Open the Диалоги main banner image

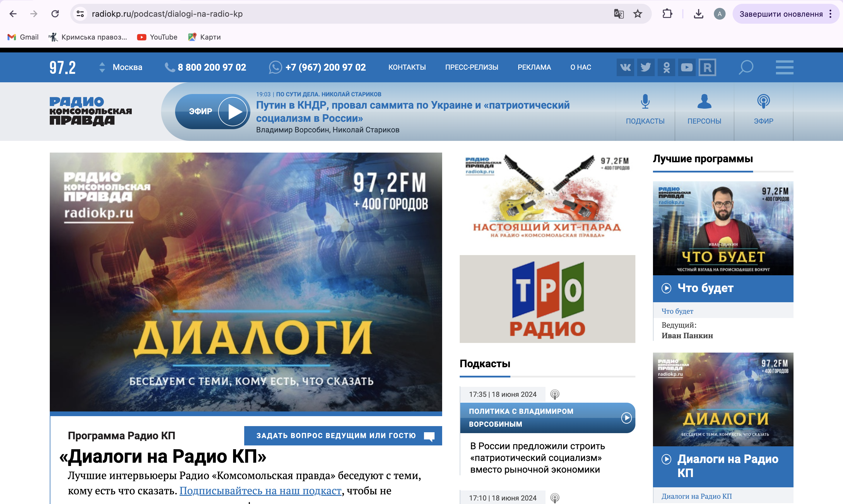(246, 282)
